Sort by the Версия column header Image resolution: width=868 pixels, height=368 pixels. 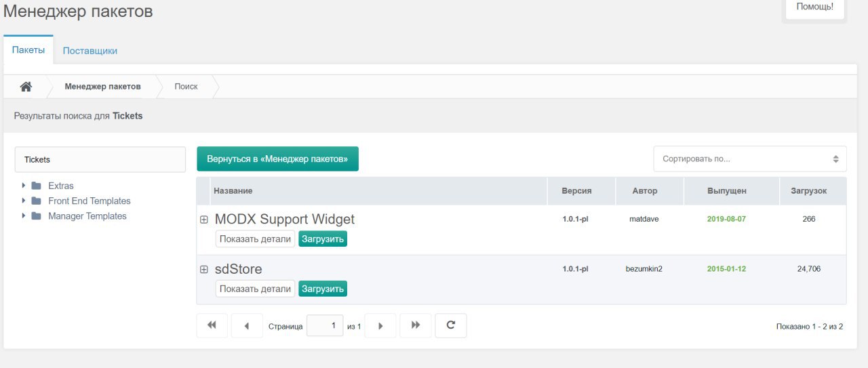(581, 191)
